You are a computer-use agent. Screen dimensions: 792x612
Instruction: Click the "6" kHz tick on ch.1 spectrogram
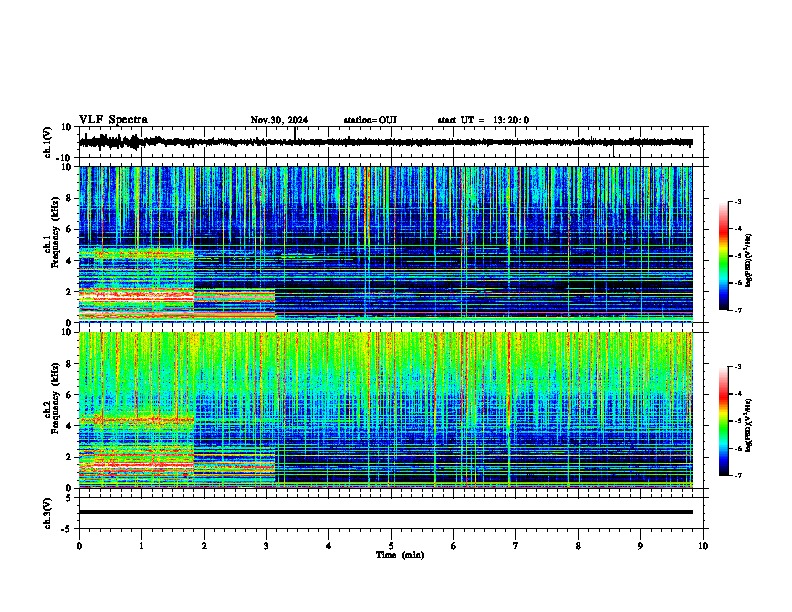pos(69,229)
